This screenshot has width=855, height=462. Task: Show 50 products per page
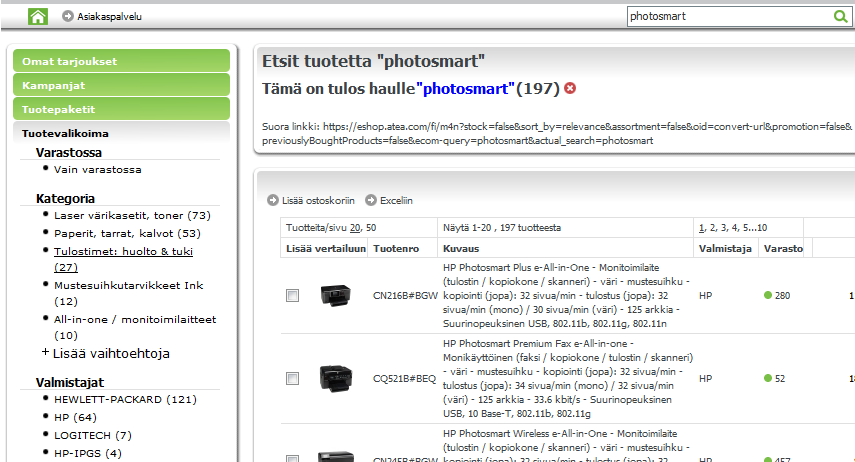coord(371,227)
